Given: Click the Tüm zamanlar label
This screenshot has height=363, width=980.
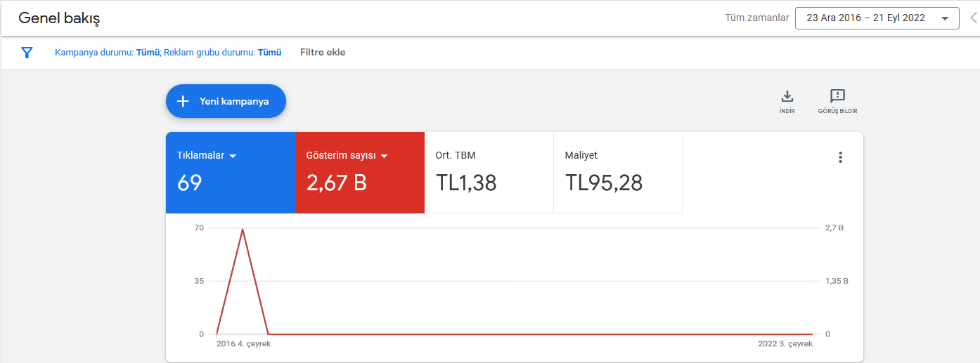Looking at the screenshot, I should pos(757,18).
